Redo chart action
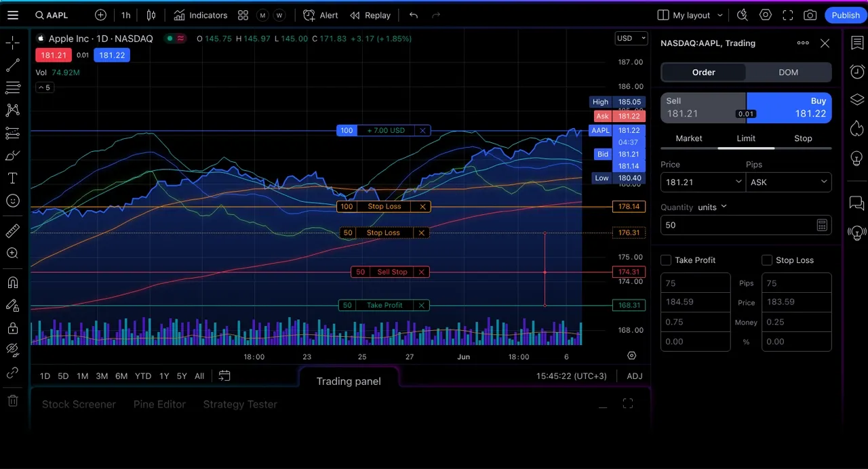 tap(436, 15)
